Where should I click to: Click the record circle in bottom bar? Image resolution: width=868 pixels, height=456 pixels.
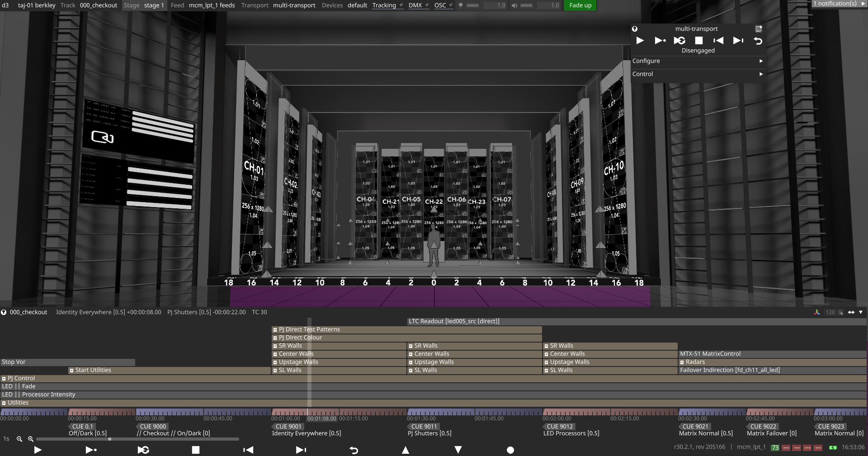click(x=510, y=450)
